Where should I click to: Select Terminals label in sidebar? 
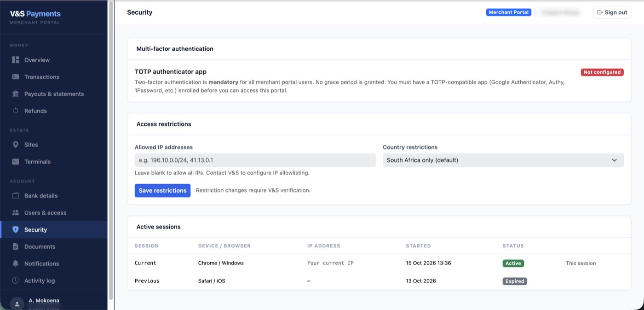click(x=37, y=162)
